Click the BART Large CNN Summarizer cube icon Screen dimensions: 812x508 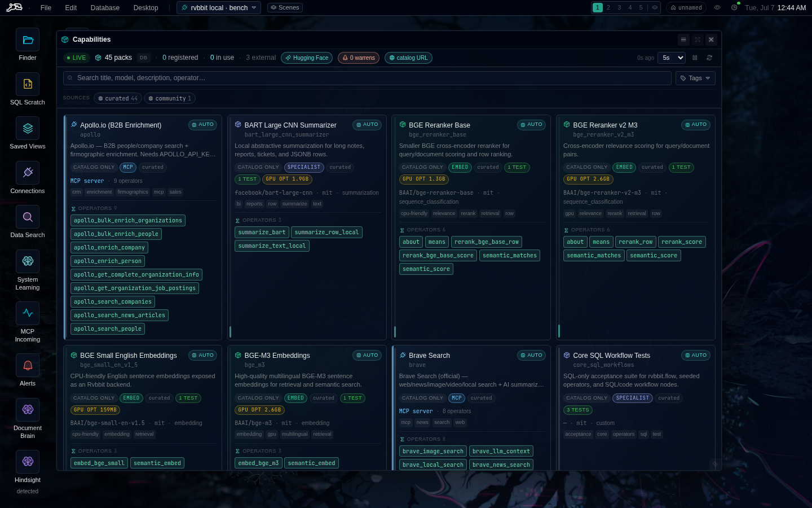[238, 125]
